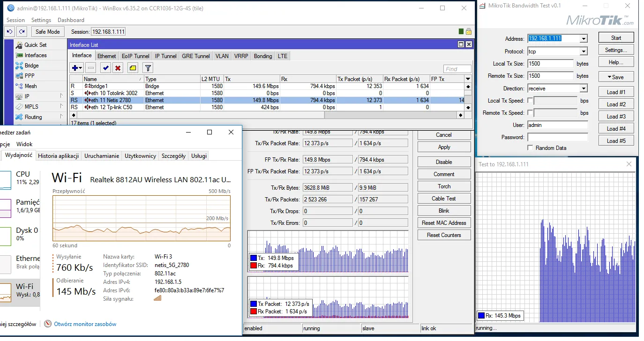Switch to the Ethernet tab
Screen dimensions: 644x341
(x=107, y=56)
